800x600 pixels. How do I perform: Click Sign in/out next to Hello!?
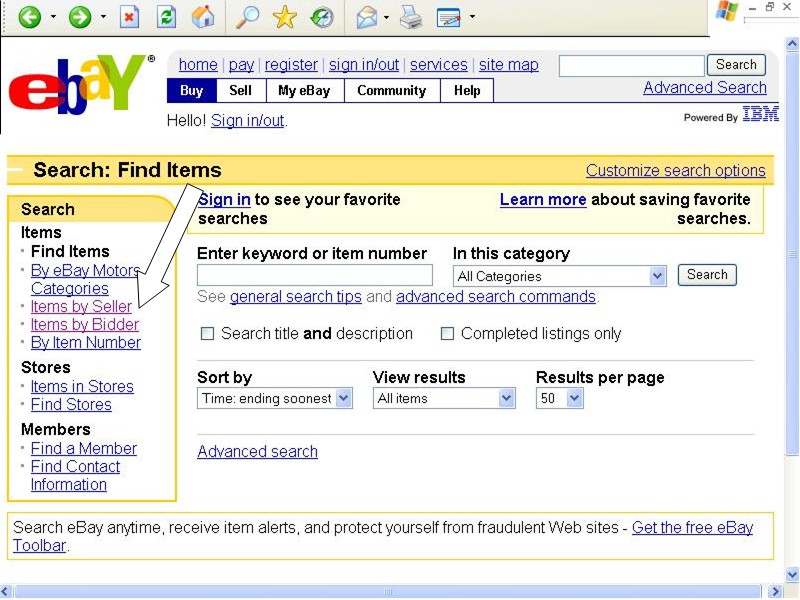coord(247,121)
